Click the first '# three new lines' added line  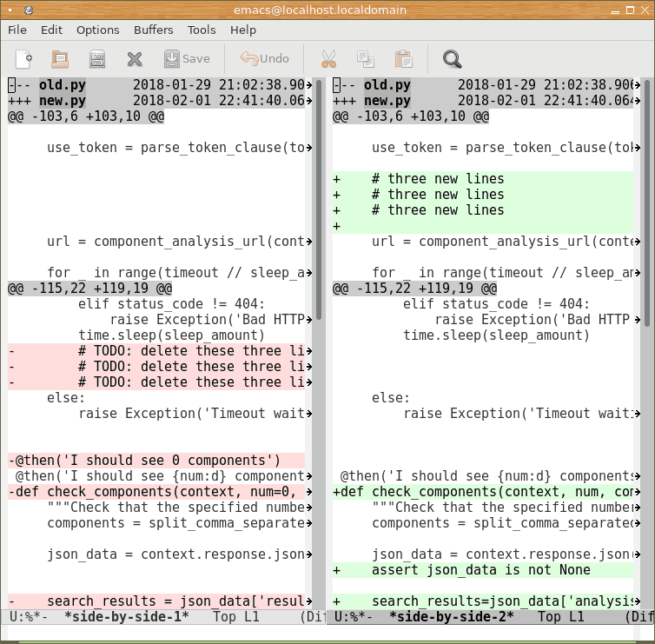pos(482,179)
